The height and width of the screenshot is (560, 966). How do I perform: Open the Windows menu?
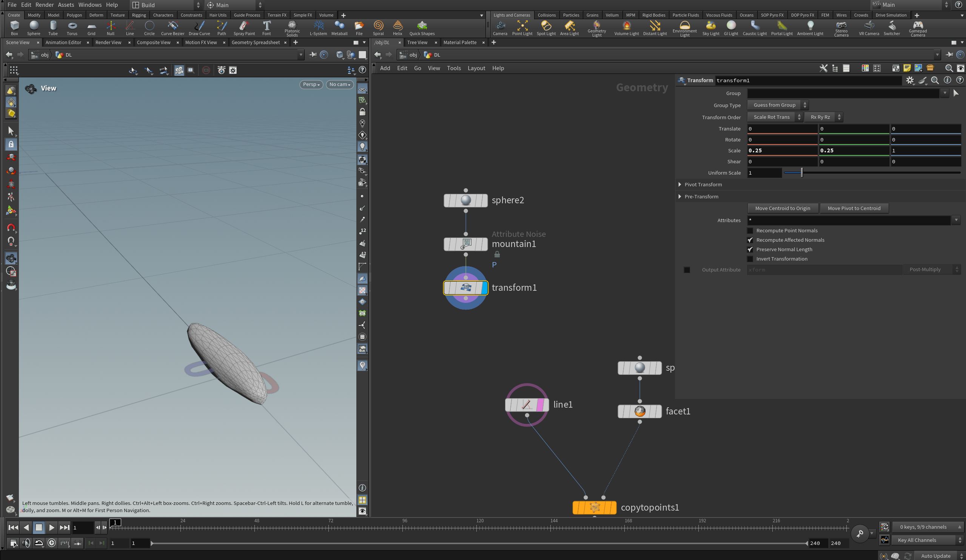(90, 5)
